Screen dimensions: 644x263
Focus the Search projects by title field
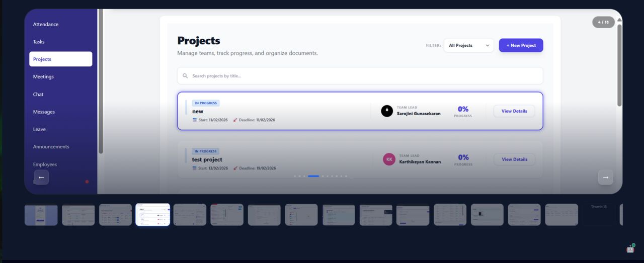(360, 76)
